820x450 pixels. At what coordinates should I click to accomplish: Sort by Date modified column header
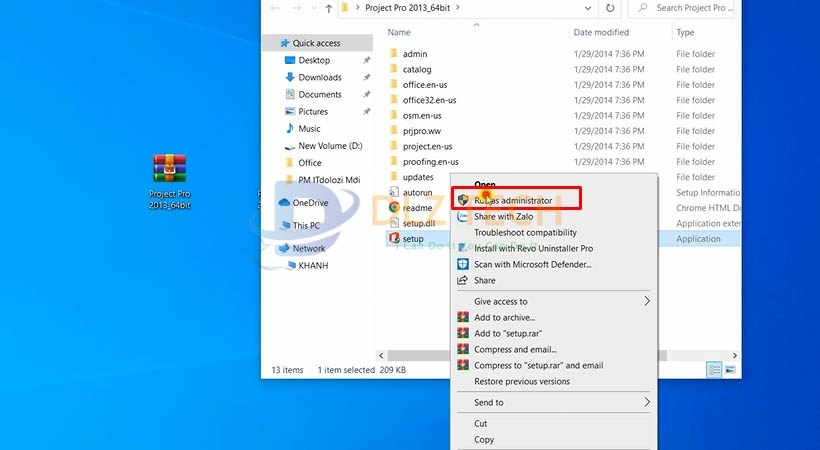click(601, 32)
